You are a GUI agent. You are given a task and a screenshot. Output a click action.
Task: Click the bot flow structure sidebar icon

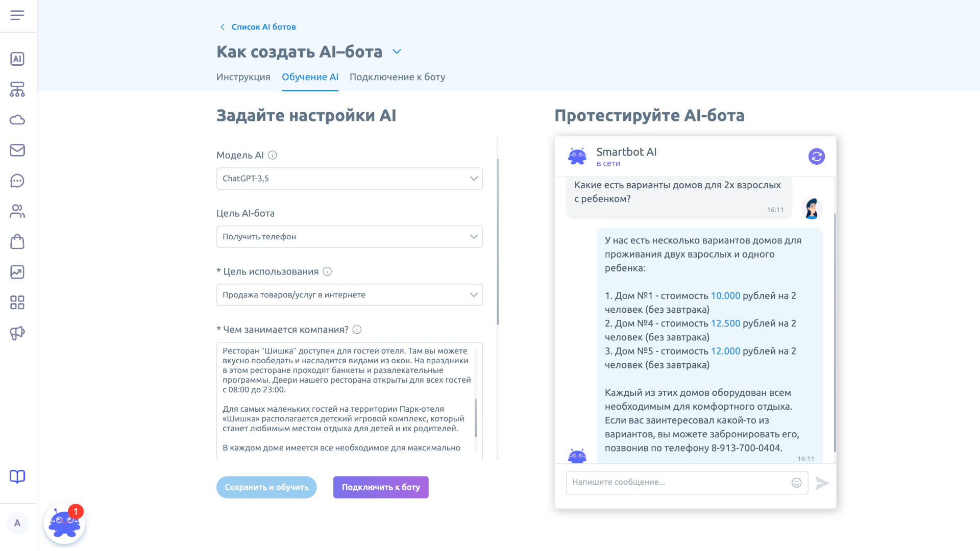[x=17, y=89]
